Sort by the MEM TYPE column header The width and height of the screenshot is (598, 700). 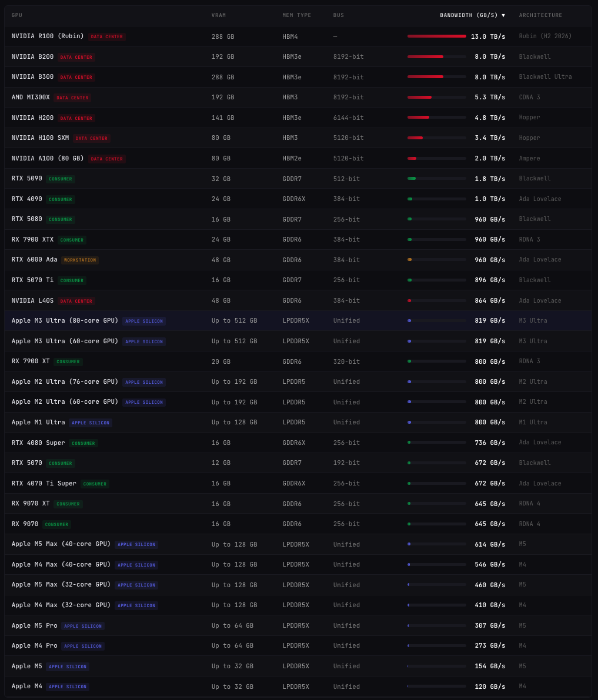click(296, 15)
